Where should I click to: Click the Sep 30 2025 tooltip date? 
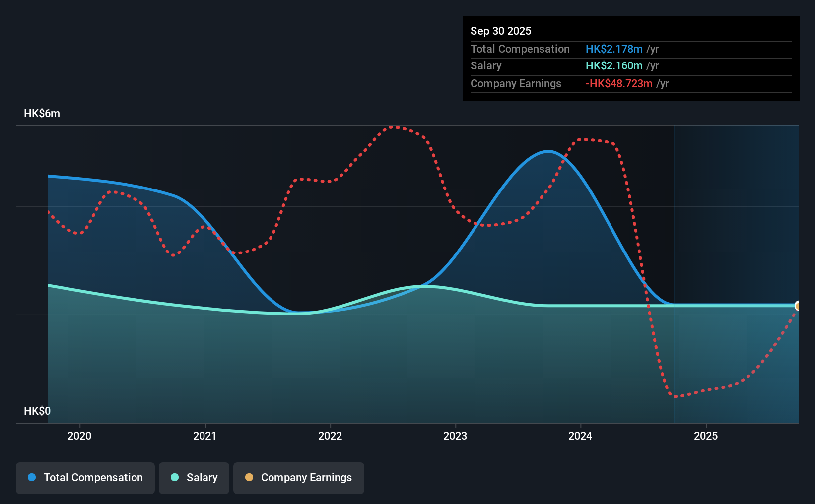[501, 31]
